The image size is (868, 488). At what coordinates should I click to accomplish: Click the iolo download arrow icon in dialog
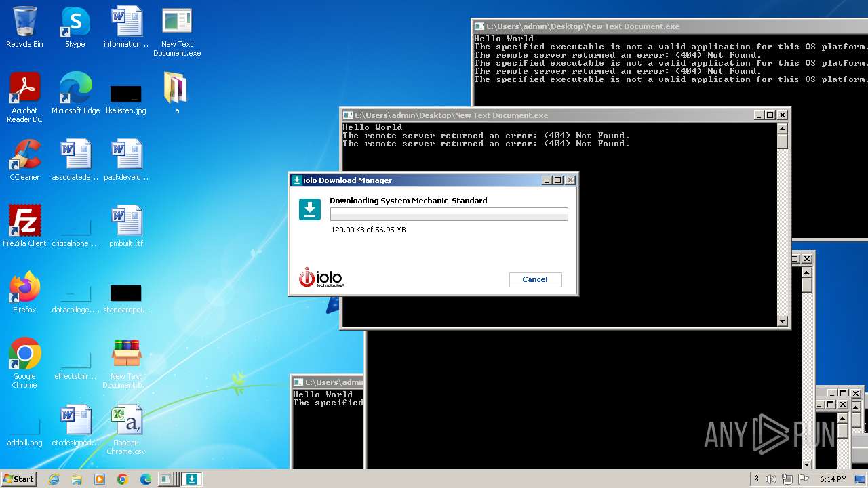point(310,209)
